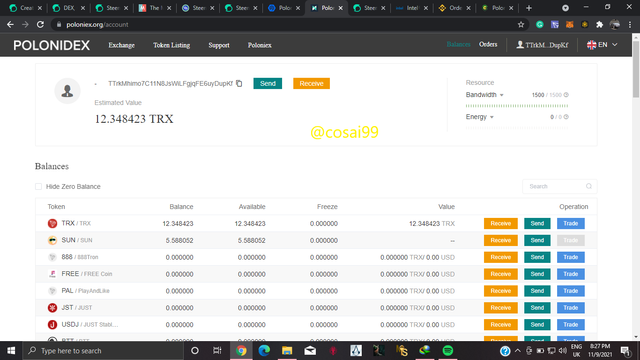Go to the Orders page
Viewport: 640px width, 360px height.
488,44
